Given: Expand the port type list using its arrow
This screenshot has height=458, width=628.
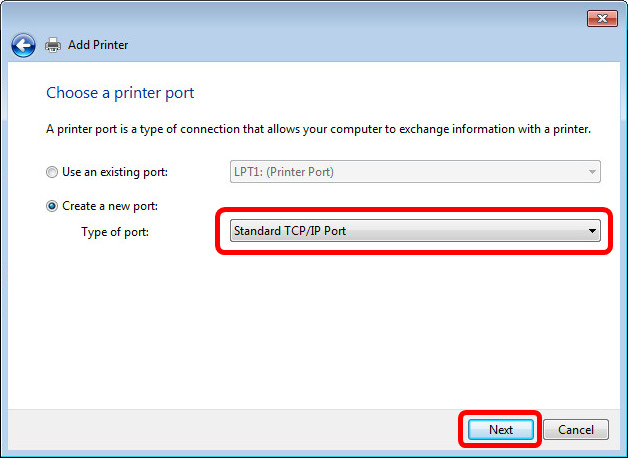Looking at the screenshot, I should (x=592, y=231).
